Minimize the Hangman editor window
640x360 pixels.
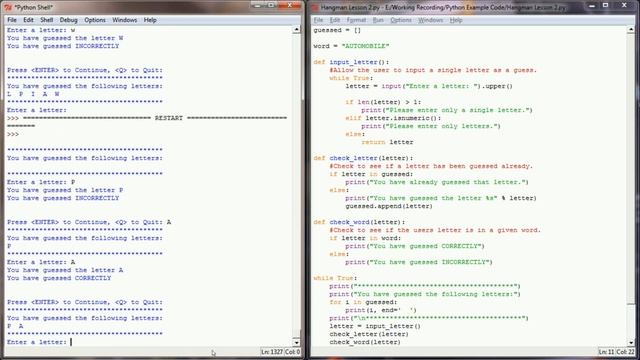point(592,6)
